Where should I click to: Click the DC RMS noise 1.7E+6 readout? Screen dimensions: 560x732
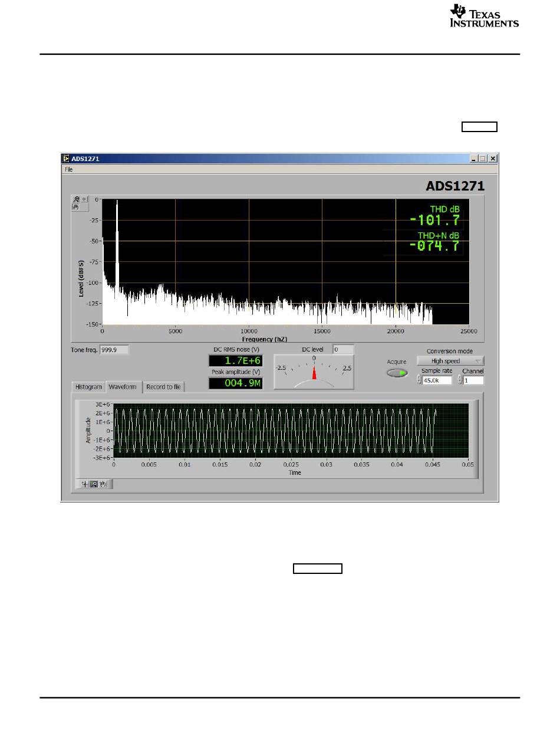point(236,360)
